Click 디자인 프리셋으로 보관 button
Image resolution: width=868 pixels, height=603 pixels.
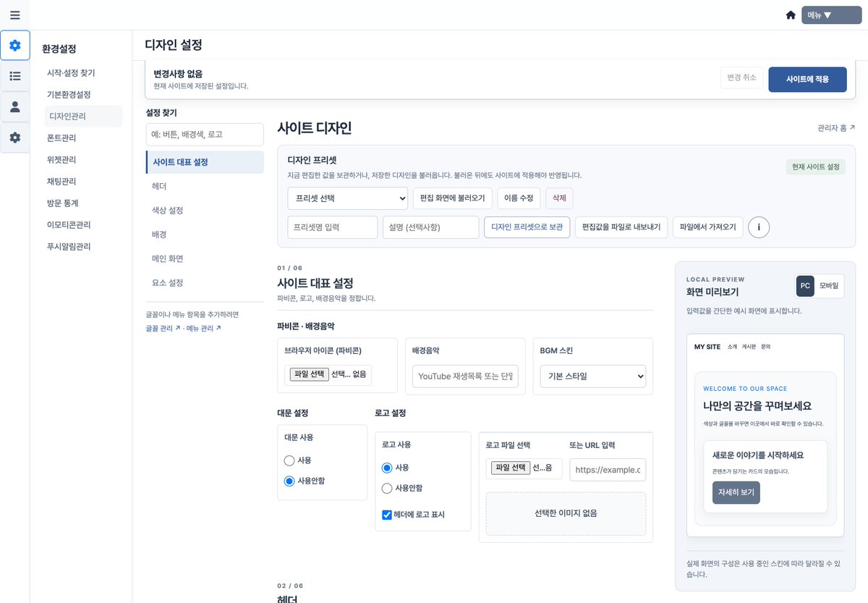(x=527, y=227)
